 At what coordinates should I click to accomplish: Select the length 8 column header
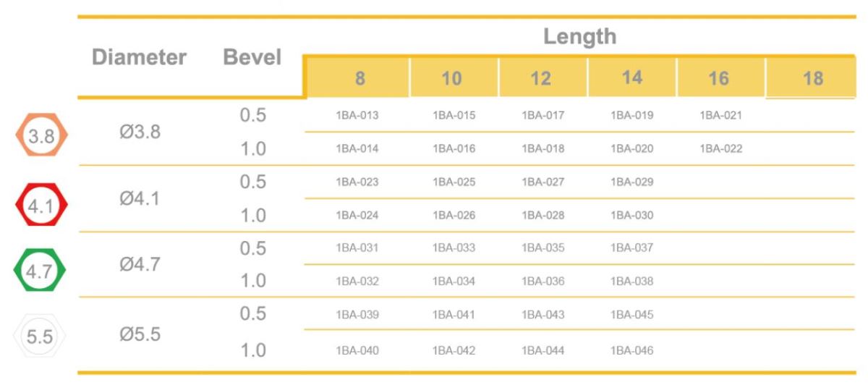click(x=359, y=77)
